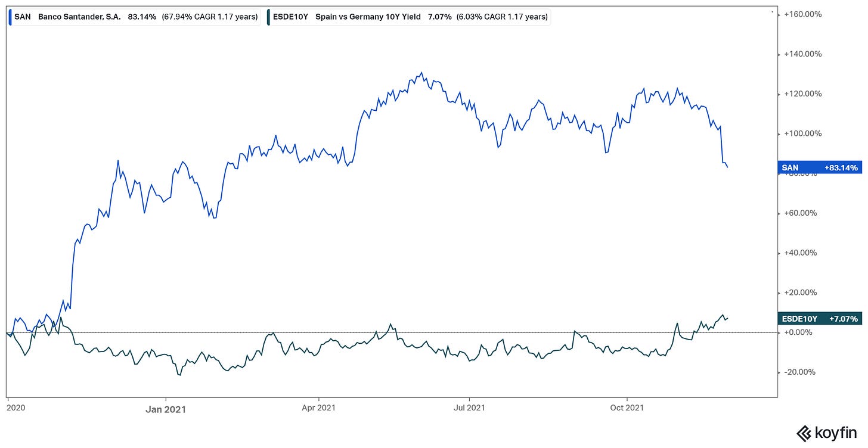Click the dark teal ESDE10Y legend color bar

click(268, 17)
